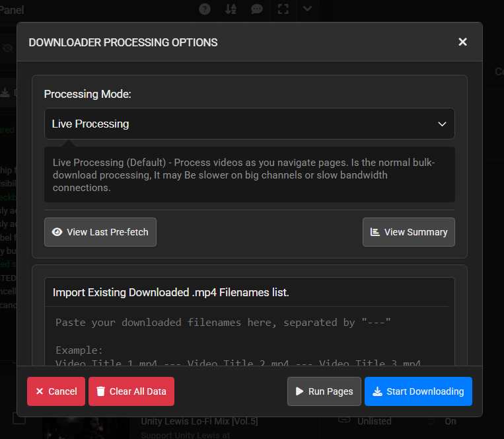The image size is (504, 439).
Task: Click the Run Pages play button
Action: 324,391
